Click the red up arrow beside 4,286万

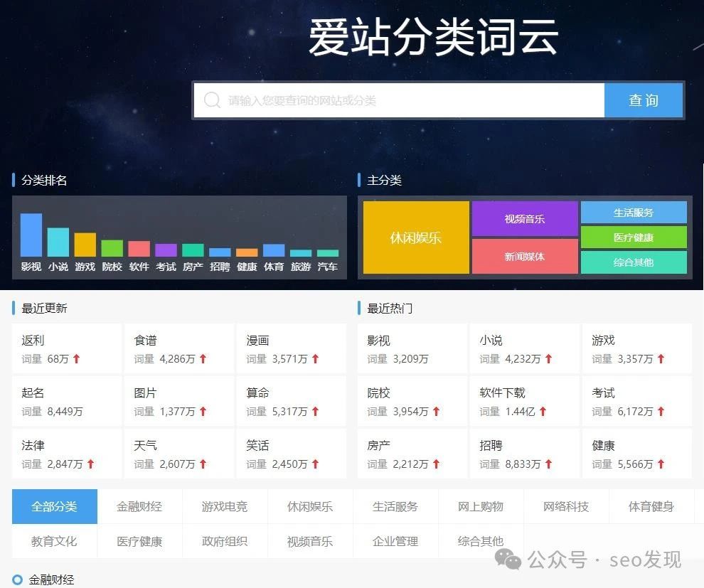click(x=203, y=358)
